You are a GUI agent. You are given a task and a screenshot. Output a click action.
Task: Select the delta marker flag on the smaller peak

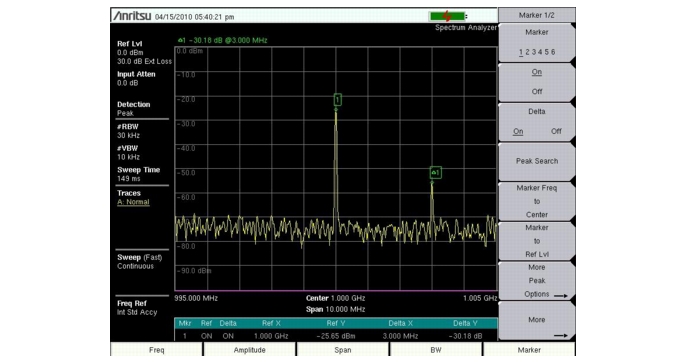435,173
